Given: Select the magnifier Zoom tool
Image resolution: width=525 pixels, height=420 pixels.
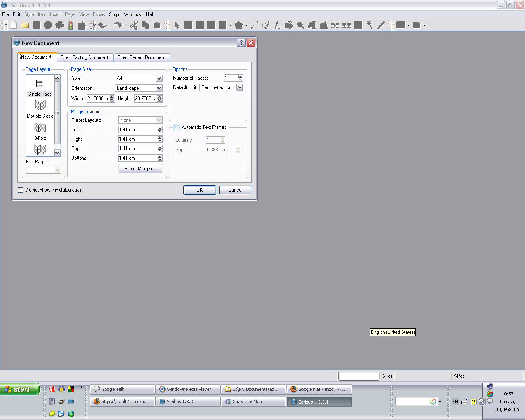Looking at the screenshot, I should pyautogui.click(x=301, y=25).
